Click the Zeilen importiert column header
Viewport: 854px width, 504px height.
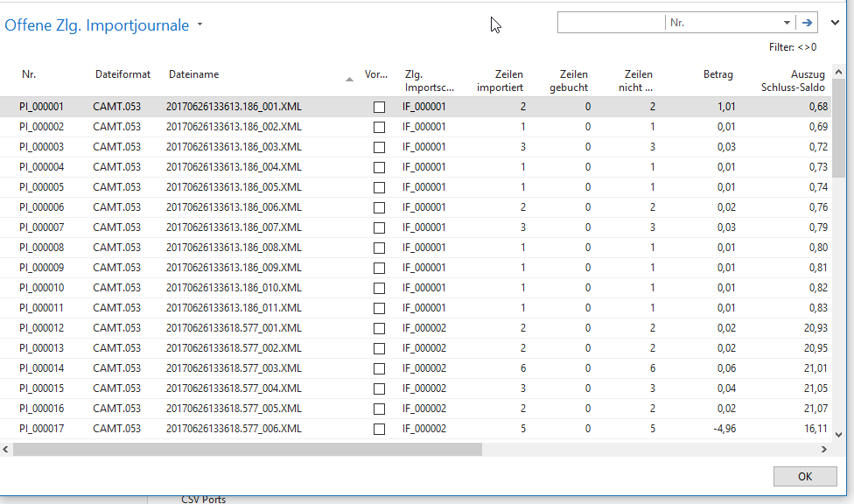tap(500, 80)
